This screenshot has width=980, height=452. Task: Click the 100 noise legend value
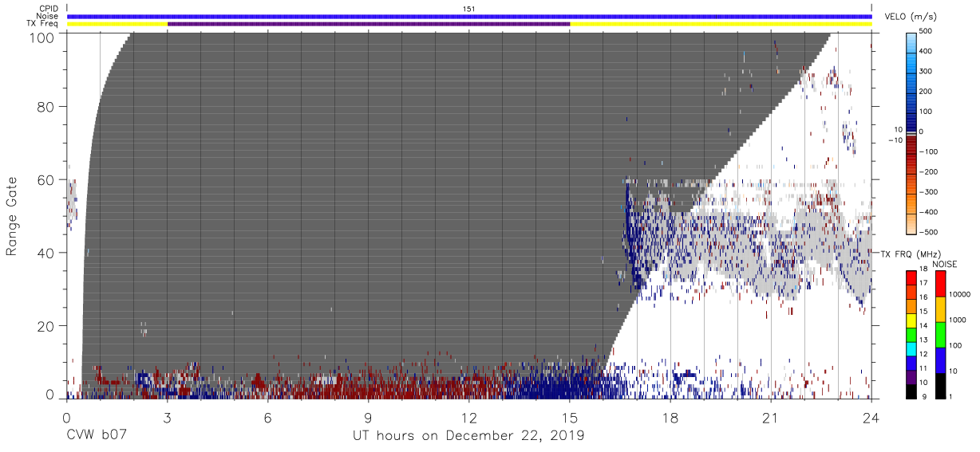point(955,345)
